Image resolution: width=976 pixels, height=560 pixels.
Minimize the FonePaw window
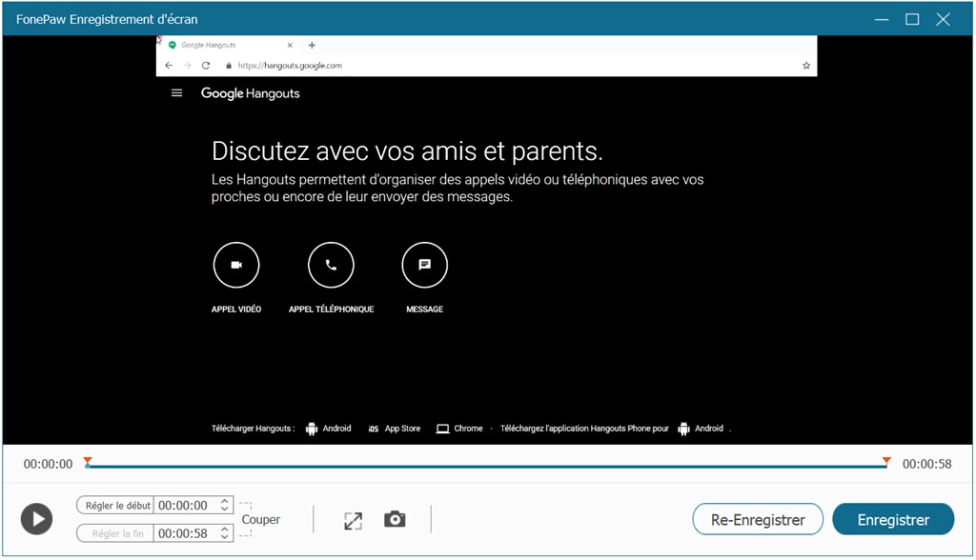[x=882, y=19]
